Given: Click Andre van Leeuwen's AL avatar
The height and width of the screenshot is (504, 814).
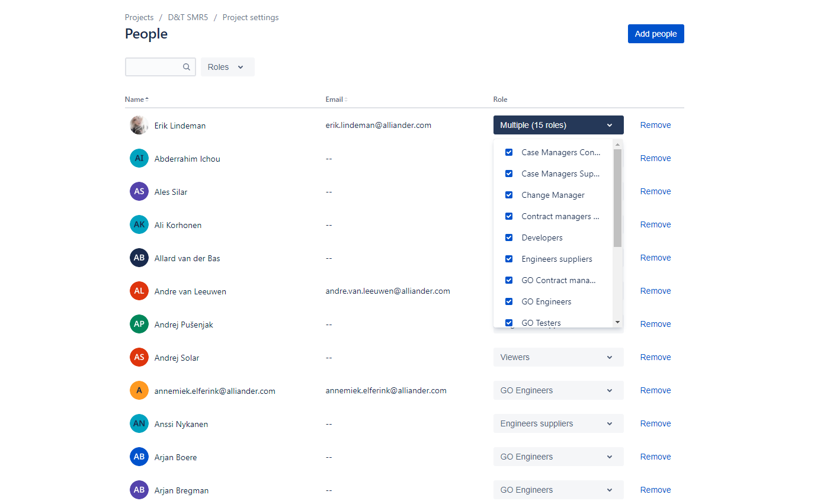Looking at the screenshot, I should coord(139,291).
